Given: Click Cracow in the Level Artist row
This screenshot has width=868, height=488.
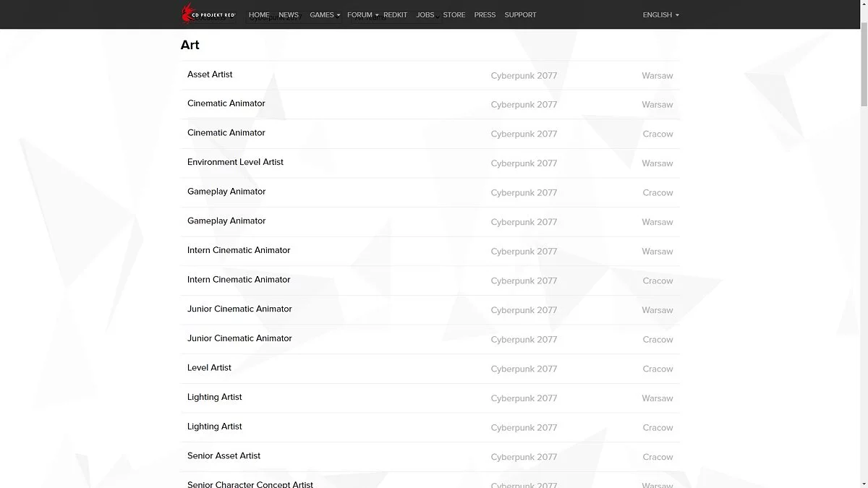Looking at the screenshot, I should coord(658,369).
